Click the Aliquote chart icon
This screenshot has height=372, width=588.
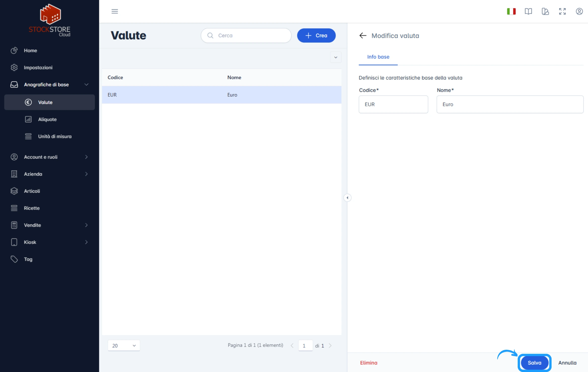(28, 119)
